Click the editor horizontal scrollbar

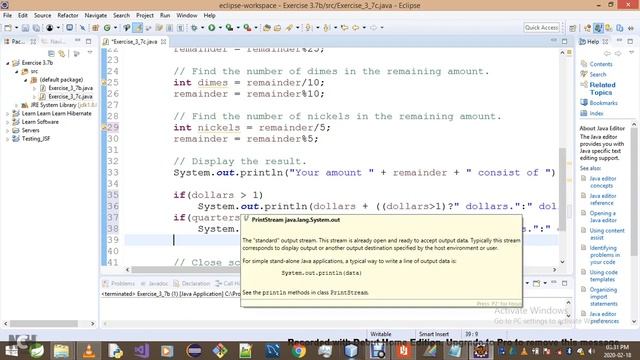(341, 270)
